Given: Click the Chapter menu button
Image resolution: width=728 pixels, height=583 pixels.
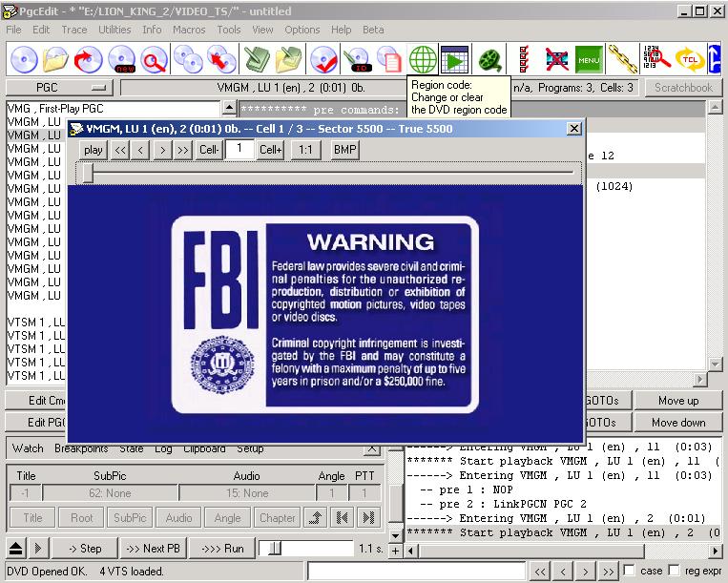Looking at the screenshot, I should click(x=278, y=517).
